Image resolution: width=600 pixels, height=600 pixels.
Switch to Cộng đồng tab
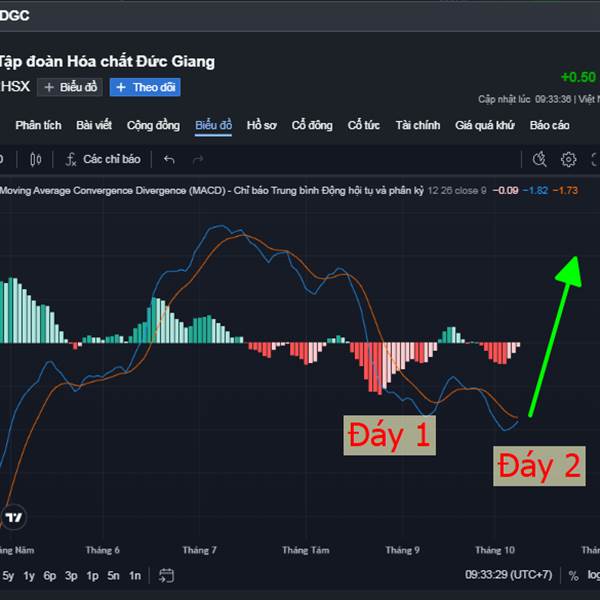153,126
